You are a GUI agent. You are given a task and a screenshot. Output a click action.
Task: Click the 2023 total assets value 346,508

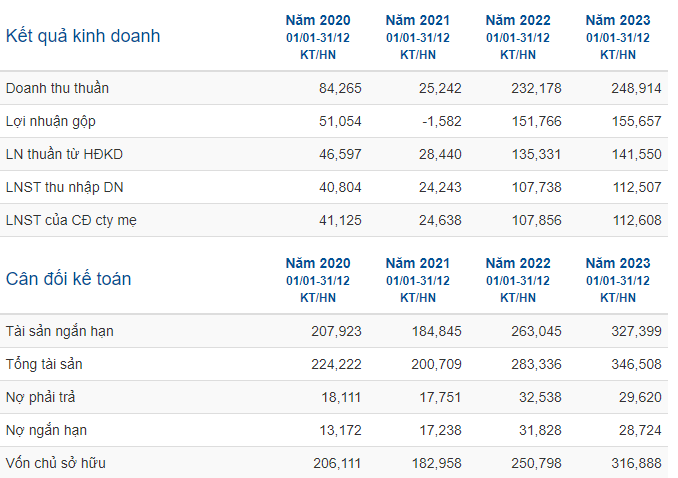636,364
